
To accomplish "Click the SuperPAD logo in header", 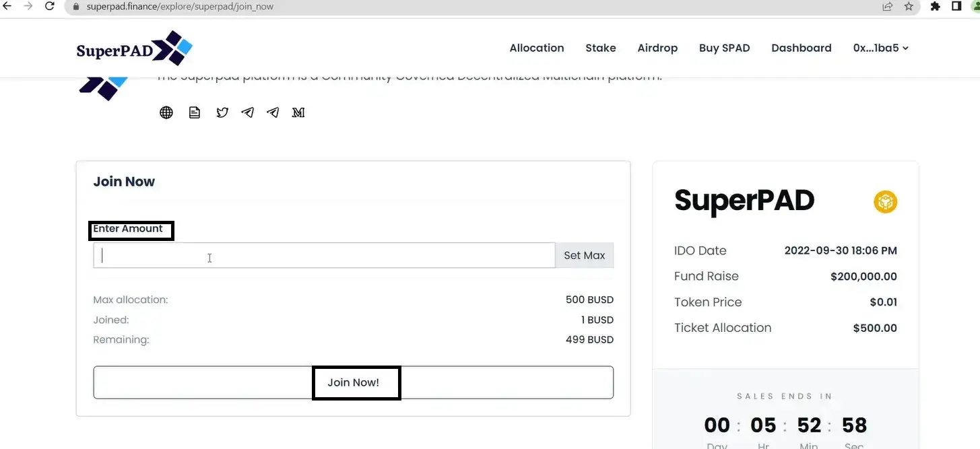I will [135, 48].
